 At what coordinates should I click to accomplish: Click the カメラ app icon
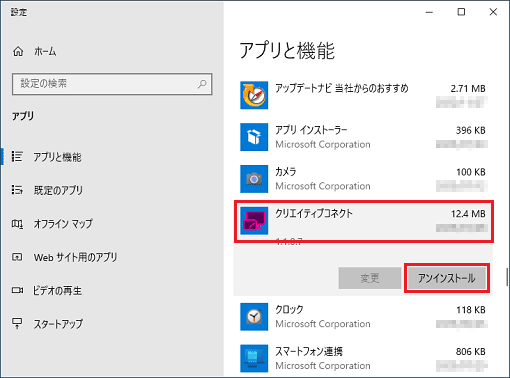point(254,179)
